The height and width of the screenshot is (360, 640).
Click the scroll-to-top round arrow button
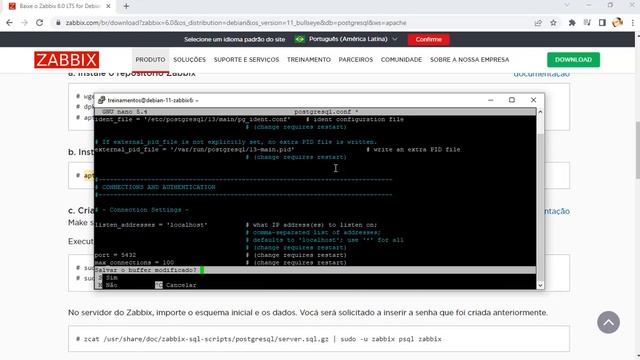point(608,322)
